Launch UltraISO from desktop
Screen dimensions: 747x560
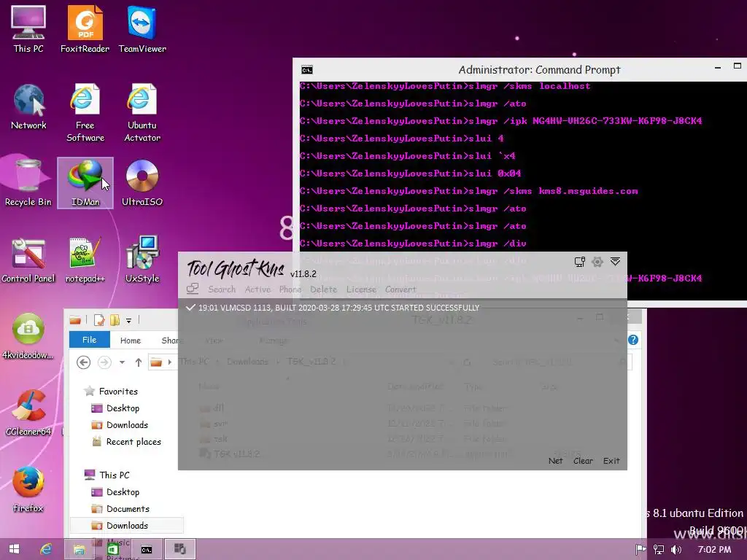142,183
